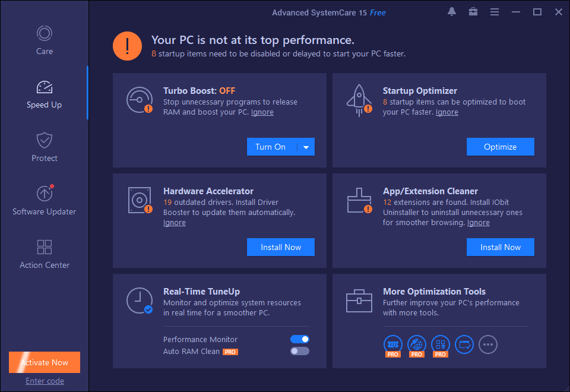Screen dimensions: 570x392
Task: Click the Turbo Boost disc icon
Action: tap(140, 100)
